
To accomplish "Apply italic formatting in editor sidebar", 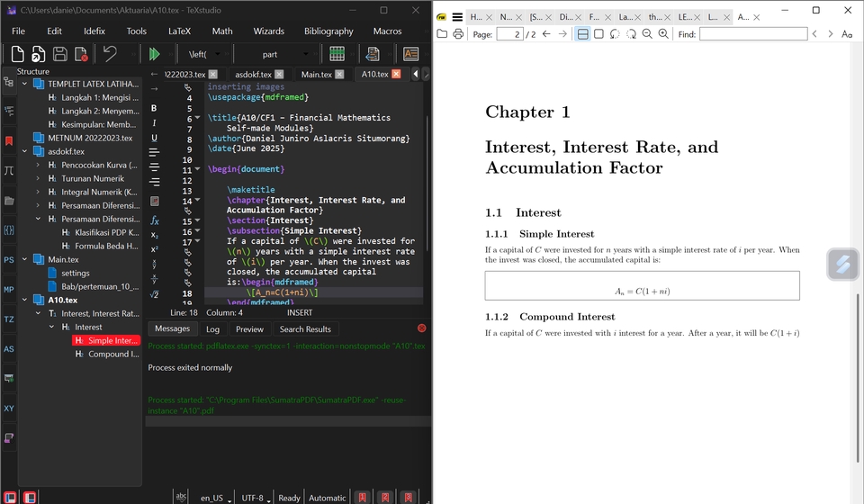I will pos(154,122).
